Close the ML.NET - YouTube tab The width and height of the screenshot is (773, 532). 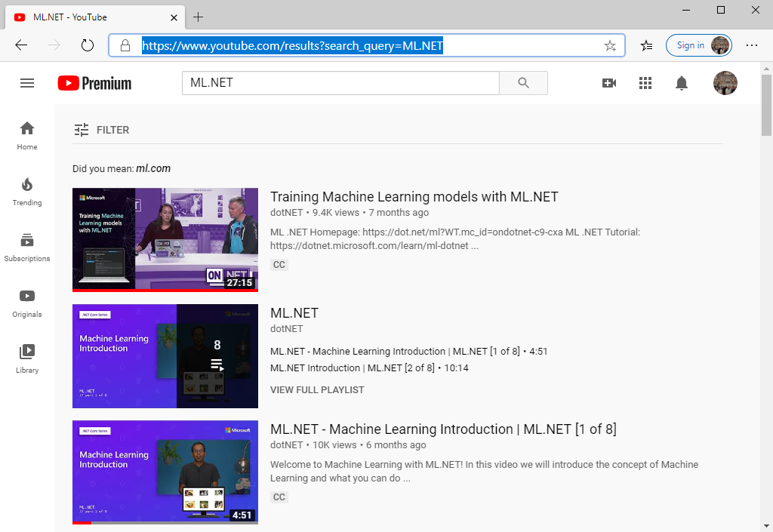point(174,18)
